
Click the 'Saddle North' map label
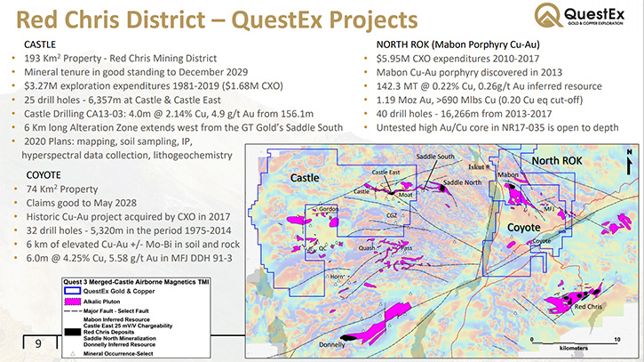pos(463,182)
